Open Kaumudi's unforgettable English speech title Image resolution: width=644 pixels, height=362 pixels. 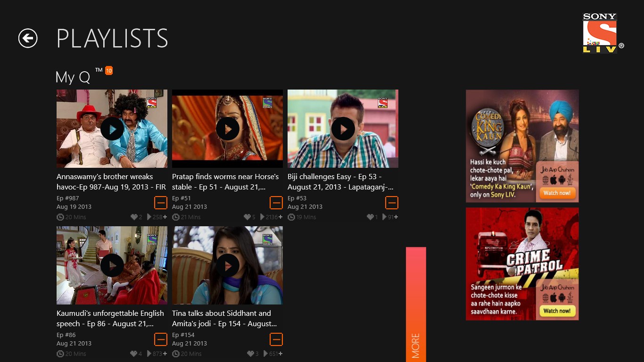click(x=110, y=319)
